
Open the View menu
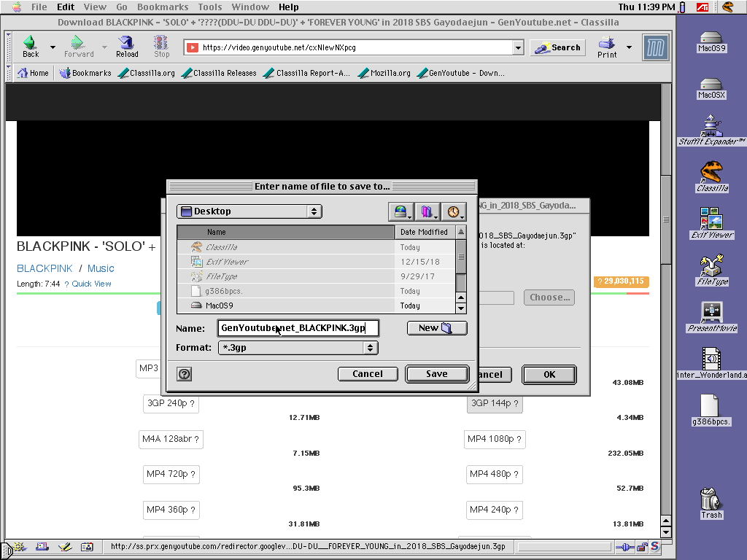click(95, 7)
